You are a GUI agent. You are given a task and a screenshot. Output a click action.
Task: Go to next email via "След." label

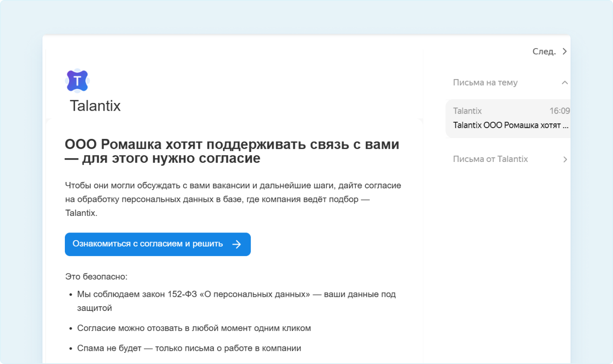[x=544, y=51]
